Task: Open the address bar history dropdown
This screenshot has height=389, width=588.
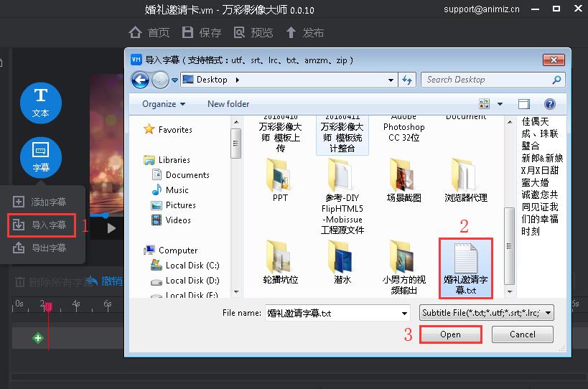Action: point(391,80)
